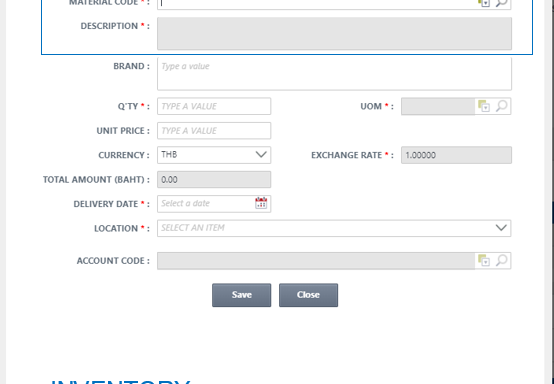The height and width of the screenshot is (384, 554).
Task: Select the Unit Price field
Action: coord(214,131)
